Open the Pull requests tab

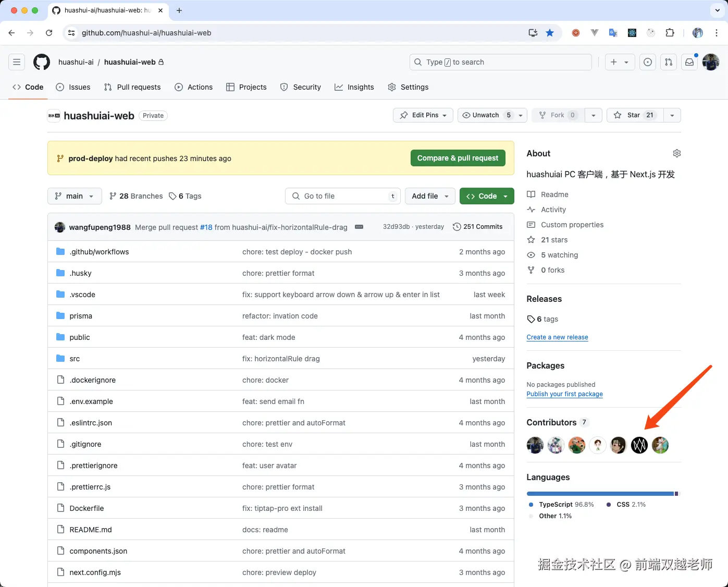pyautogui.click(x=132, y=87)
